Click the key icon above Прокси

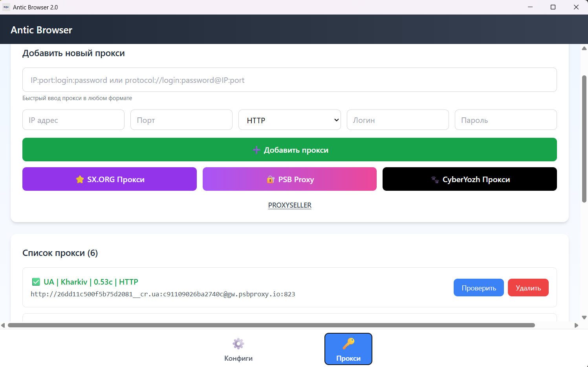pyautogui.click(x=348, y=343)
